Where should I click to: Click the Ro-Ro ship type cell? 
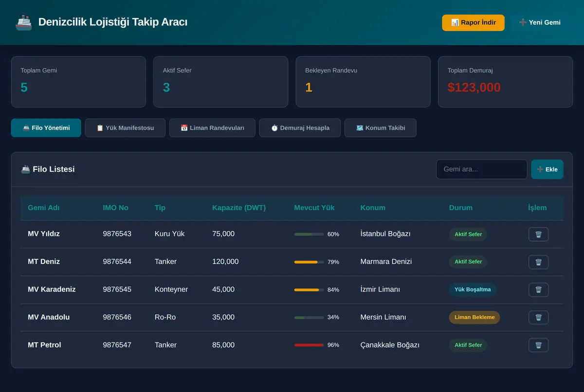(165, 317)
